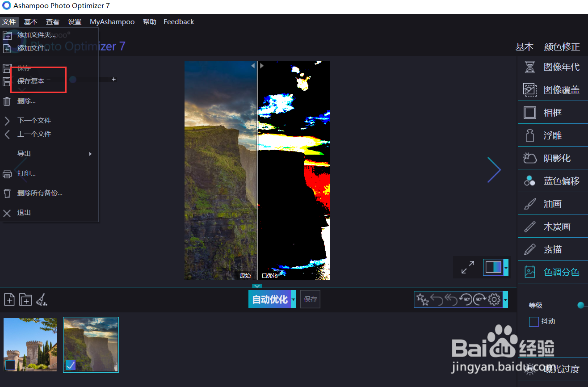The height and width of the screenshot is (387, 588).
Task: Open the 基本 menu in the menu bar
Action: tap(31, 21)
